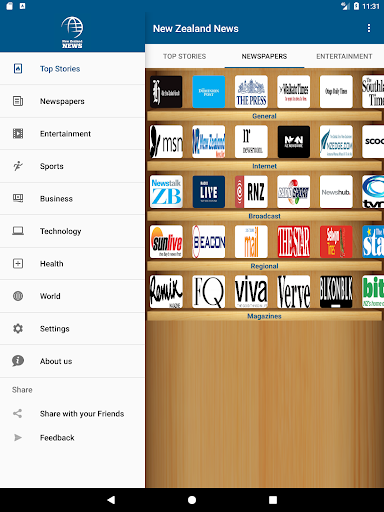Switch to the Entertainment tab
The height and width of the screenshot is (512, 384).
(x=344, y=56)
